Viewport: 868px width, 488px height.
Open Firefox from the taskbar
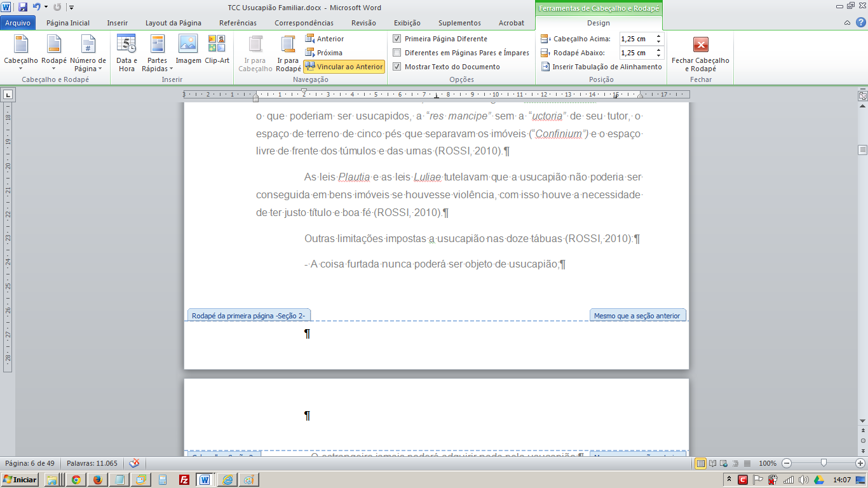click(x=97, y=480)
